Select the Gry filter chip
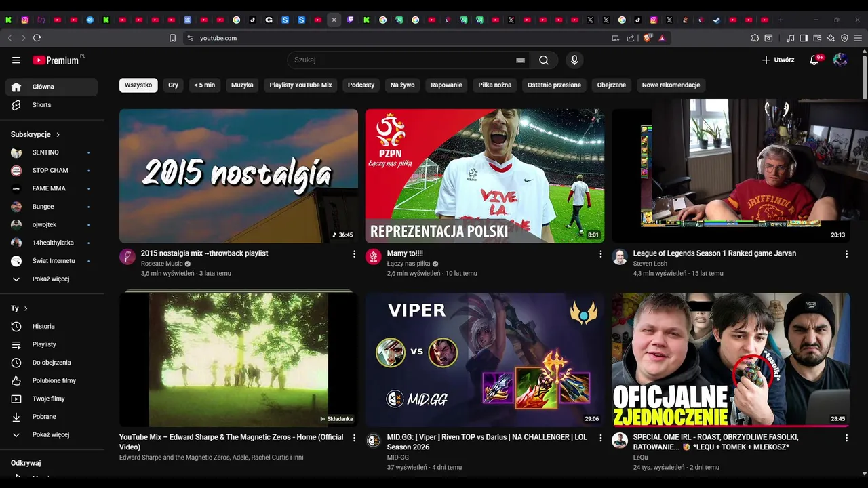This screenshot has width=868, height=488. coord(173,85)
